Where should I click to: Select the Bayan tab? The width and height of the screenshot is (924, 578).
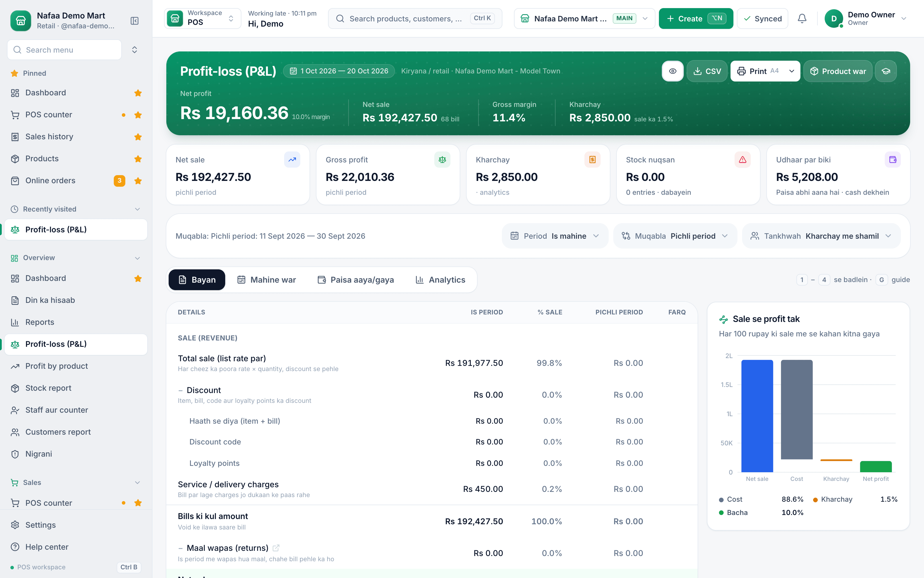[x=197, y=280]
